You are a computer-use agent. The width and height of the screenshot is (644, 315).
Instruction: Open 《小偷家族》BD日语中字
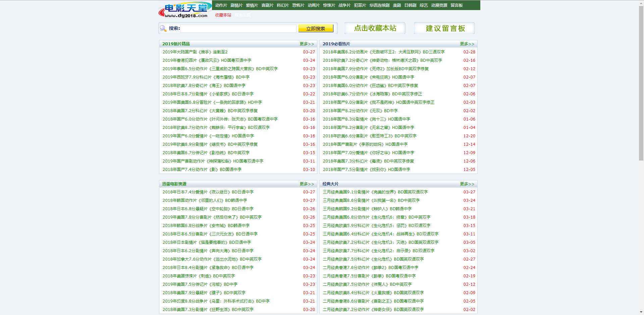pyautogui.click(x=208, y=94)
